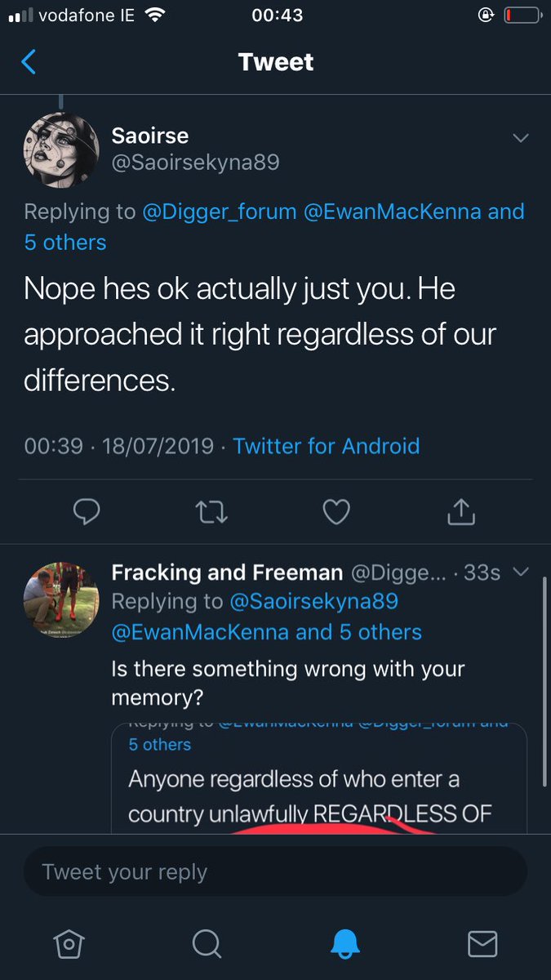Viewport: 551px width, 980px height.
Task: Open the Messages envelope tab
Action: (x=482, y=944)
